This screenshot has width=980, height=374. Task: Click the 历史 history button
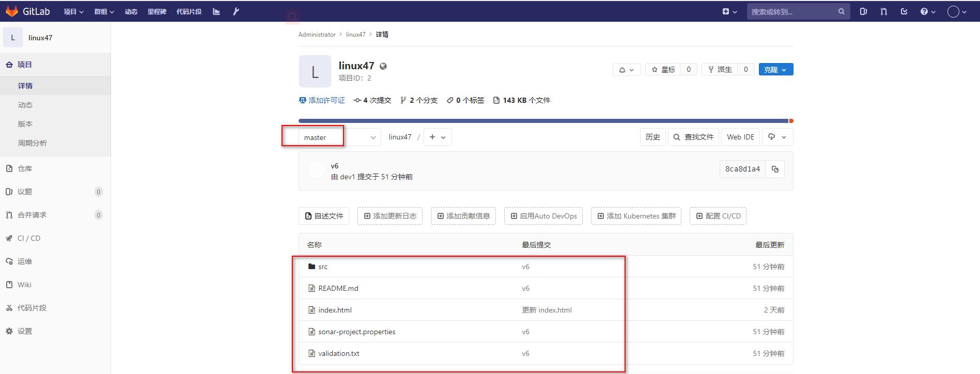pyautogui.click(x=653, y=137)
